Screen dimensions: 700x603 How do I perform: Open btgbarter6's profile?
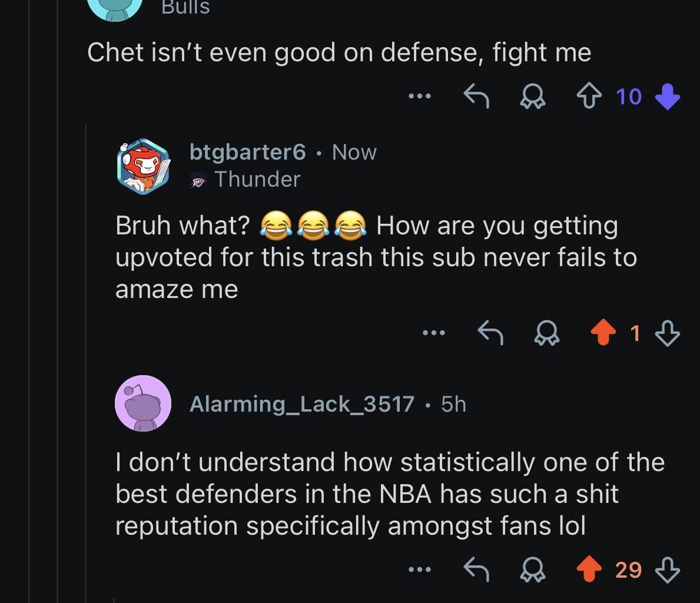pos(247,152)
